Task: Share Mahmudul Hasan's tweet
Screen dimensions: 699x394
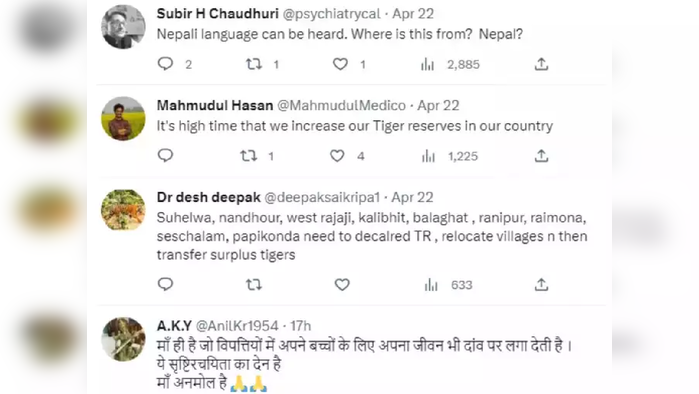Action: pos(541,156)
